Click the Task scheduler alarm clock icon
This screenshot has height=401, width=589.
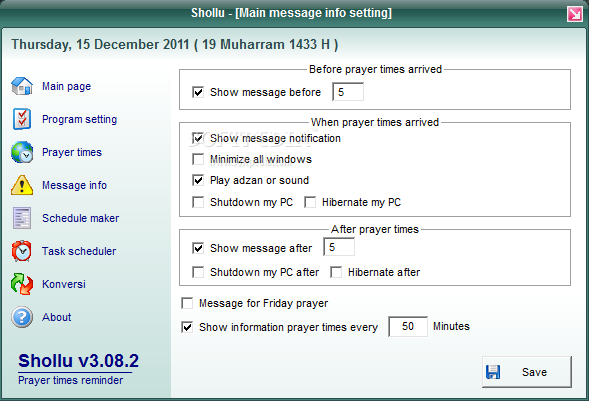click(x=22, y=251)
